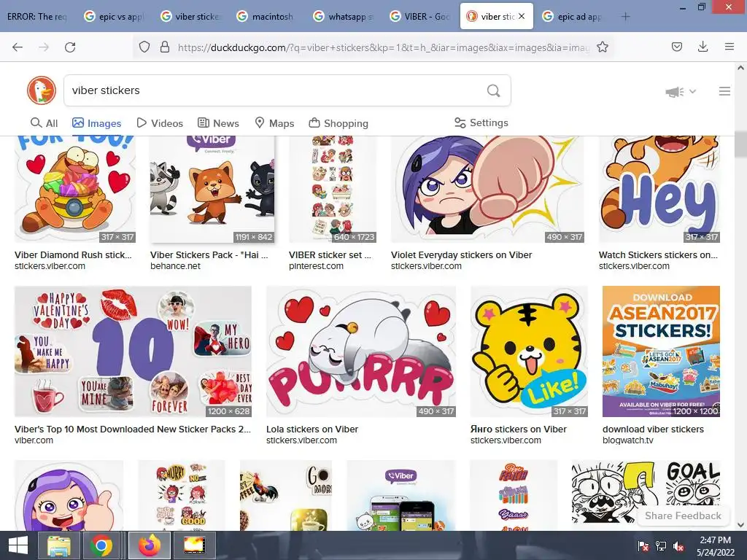Launch Chrome from the taskbar

(x=101, y=545)
